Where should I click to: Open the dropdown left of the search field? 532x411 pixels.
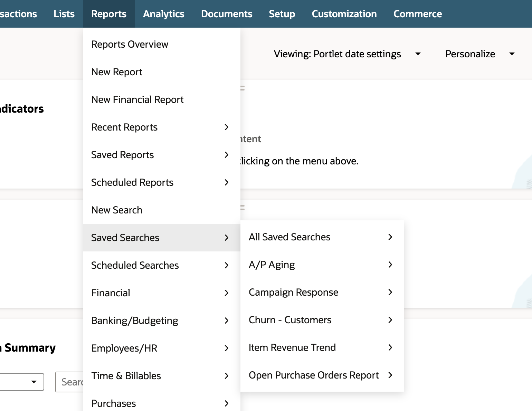pos(21,382)
